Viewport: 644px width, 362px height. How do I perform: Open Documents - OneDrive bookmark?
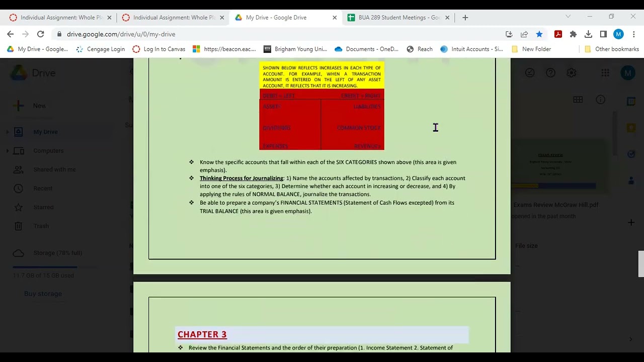(x=366, y=49)
